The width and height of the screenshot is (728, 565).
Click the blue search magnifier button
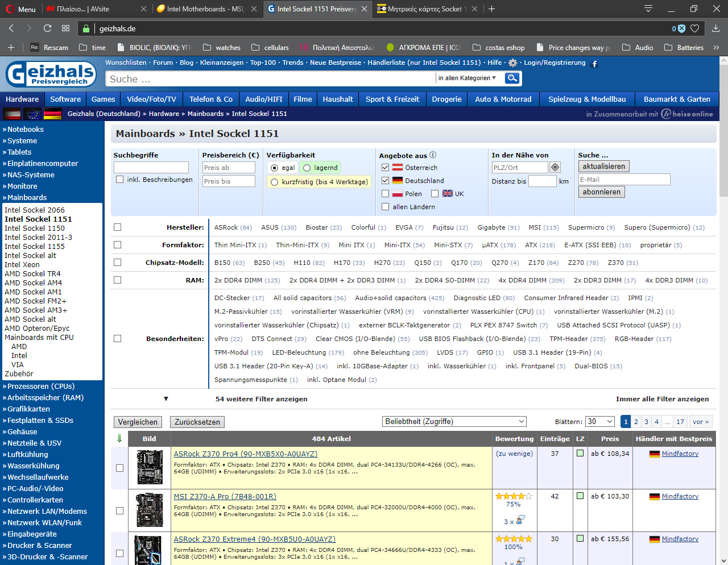tap(512, 78)
